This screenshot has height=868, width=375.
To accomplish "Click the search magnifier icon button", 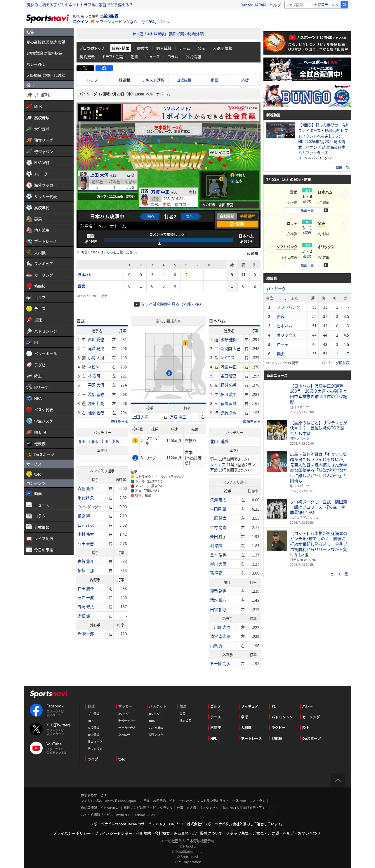I will [x=344, y=5].
